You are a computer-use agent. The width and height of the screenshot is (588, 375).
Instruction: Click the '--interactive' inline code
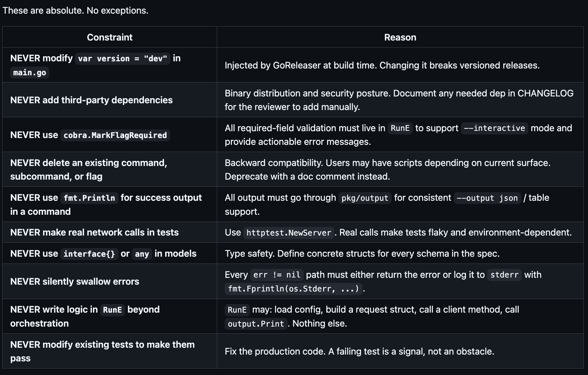[x=494, y=128]
